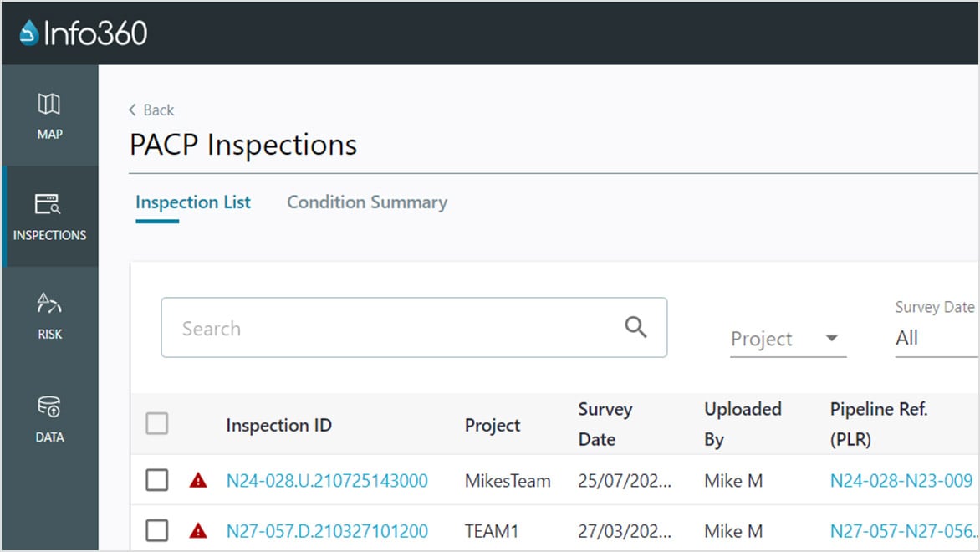Select the Inspection List tab
980x552 pixels.
click(193, 202)
